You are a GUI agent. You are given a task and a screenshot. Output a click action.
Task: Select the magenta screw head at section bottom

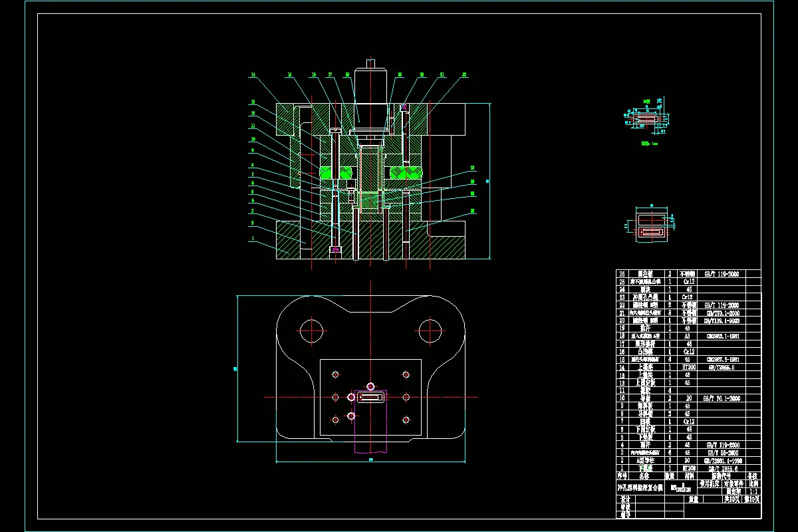point(336,249)
